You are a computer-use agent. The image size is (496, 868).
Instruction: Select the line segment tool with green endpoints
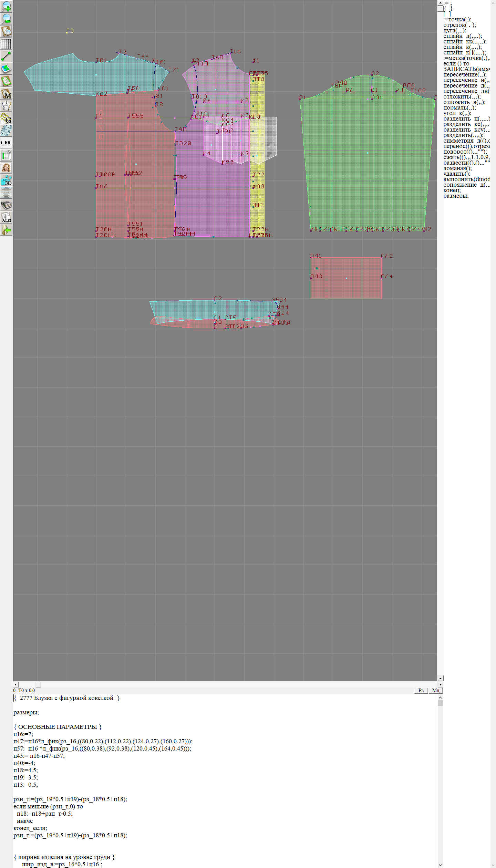tap(6, 56)
